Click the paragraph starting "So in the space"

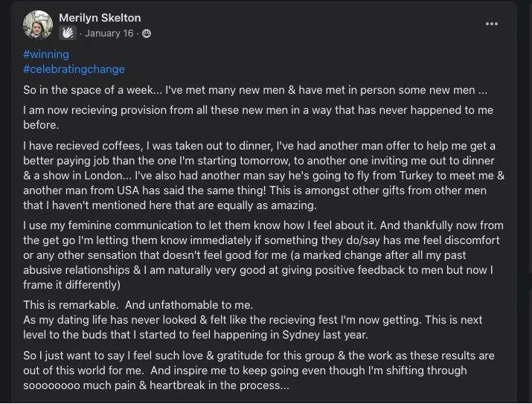tap(255, 90)
